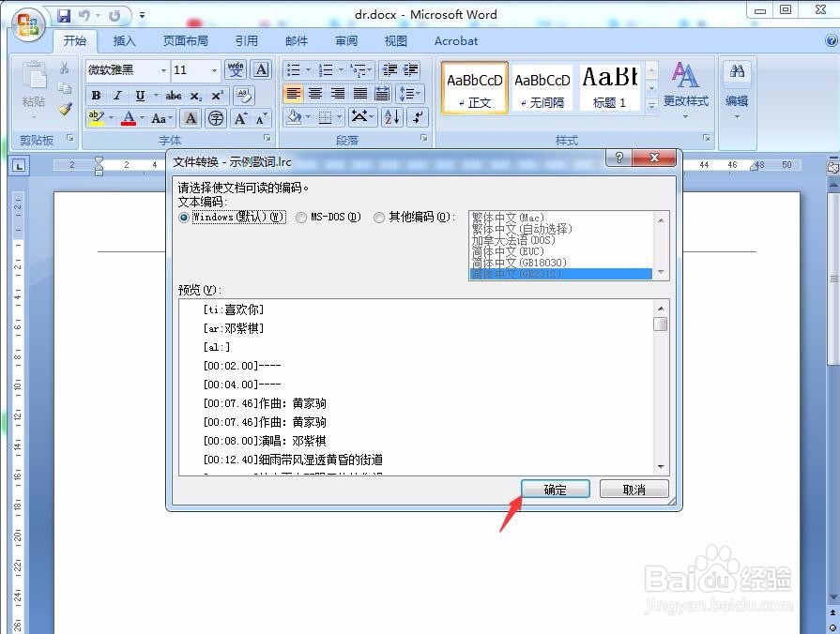Click encoding list scroll down arrow
This screenshot has width=840, height=634.
(661, 272)
